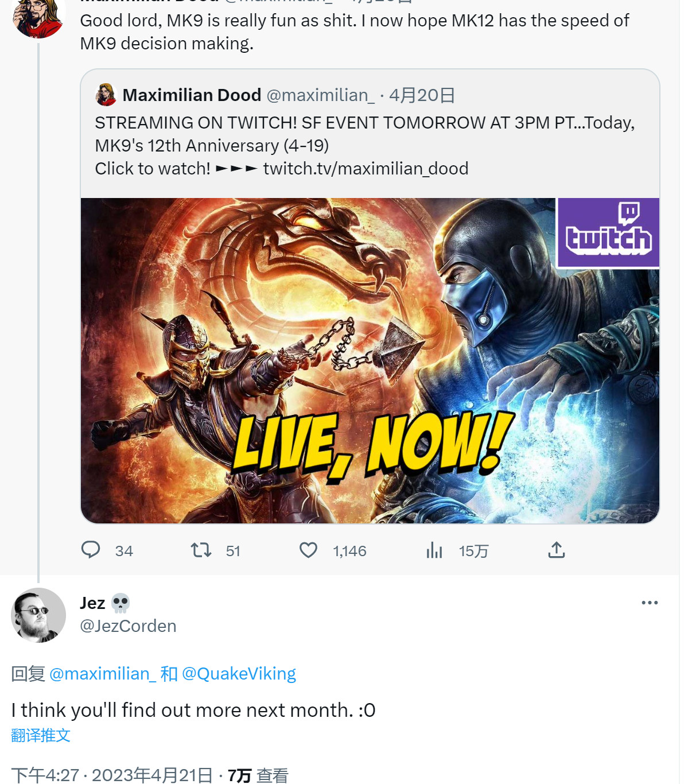The width and height of the screenshot is (688, 784).
Task: Click the Jez display name
Action: pyautogui.click(x=92, y=603)
